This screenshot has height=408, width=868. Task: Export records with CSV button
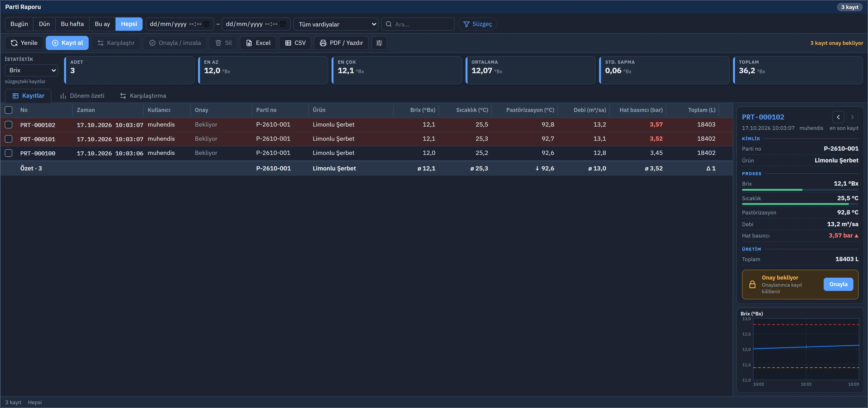295,43
